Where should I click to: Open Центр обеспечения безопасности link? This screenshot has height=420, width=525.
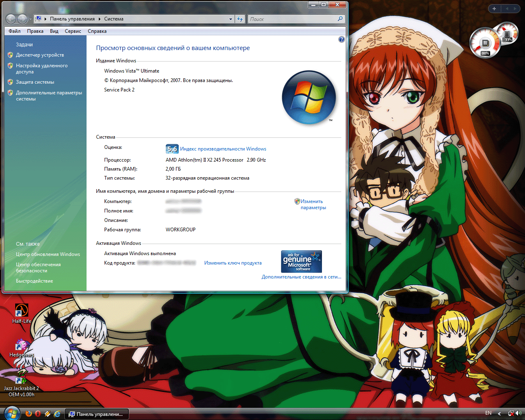[x=38, y=267]
